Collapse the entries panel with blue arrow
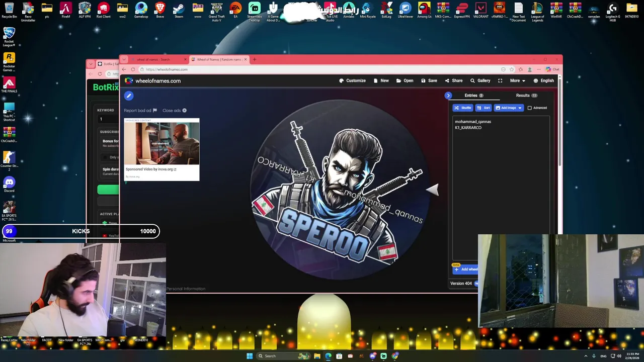Image resolution: width=644 pixels, height=362 pixels. (x=448, y=96)
